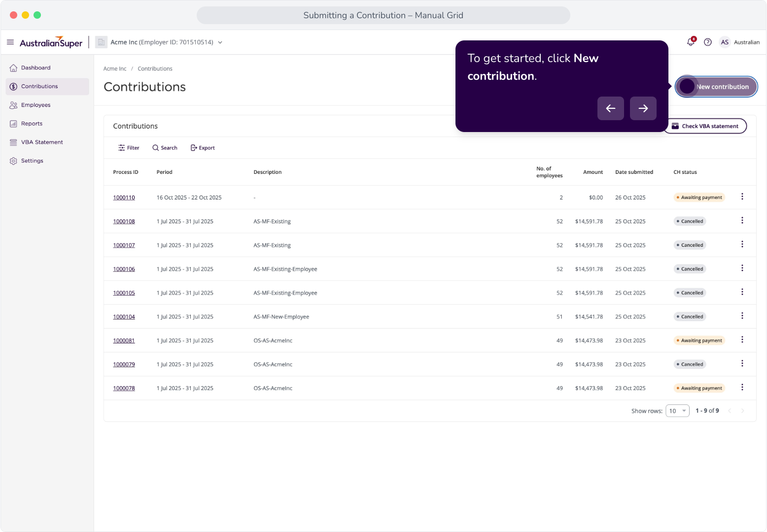Click the CH status column header
The image size is (767, 532).
coord(685,172)
